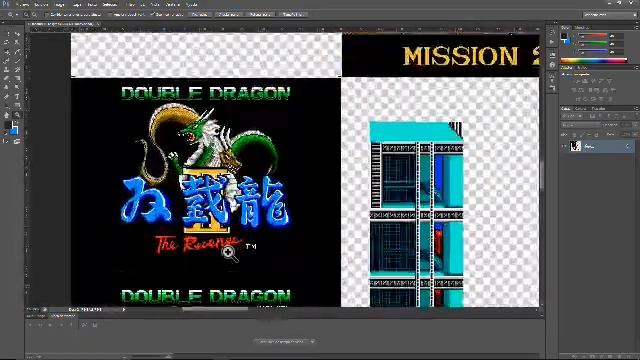Open the Opacity field in Layers panel

click(x=627, y=125)
